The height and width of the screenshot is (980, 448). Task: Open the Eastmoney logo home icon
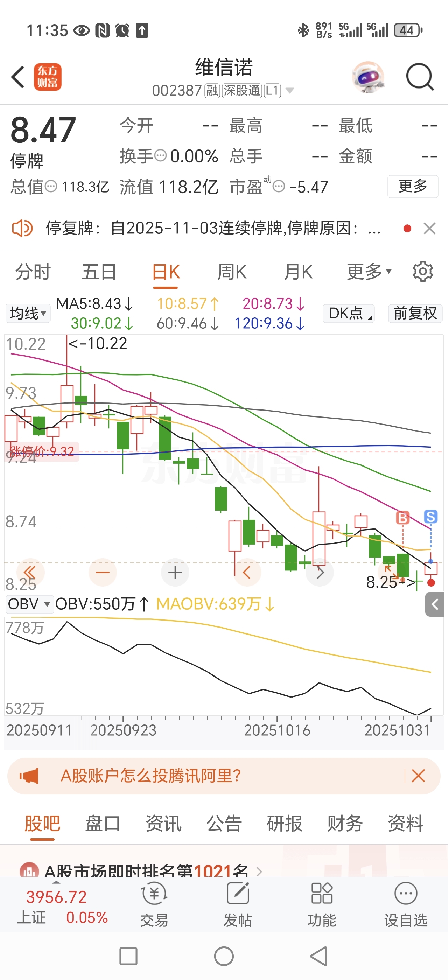[x=48, y=77]
